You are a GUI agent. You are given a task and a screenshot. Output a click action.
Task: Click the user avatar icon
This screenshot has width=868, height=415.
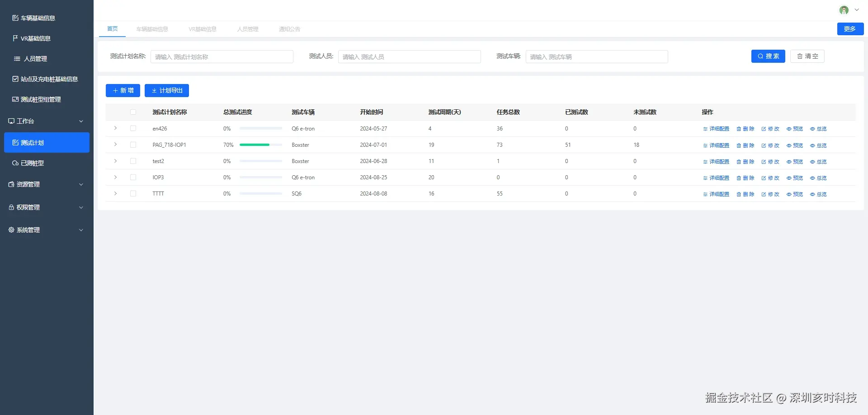click(844, 10)
